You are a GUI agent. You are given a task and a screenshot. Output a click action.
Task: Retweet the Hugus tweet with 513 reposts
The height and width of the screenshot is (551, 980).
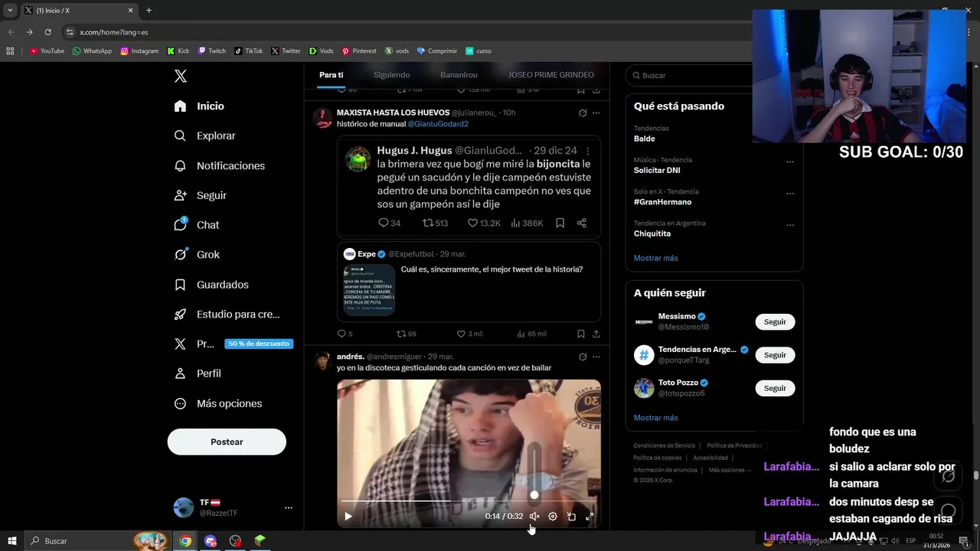click(x=436, y=223)
